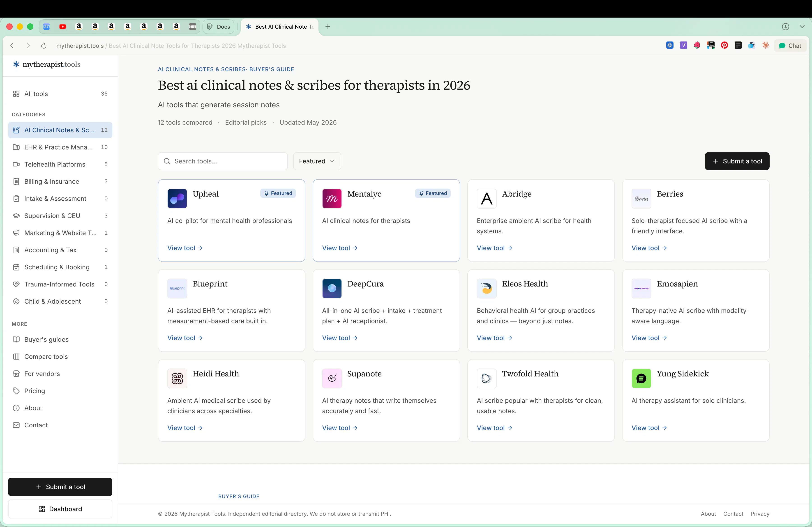Image resolution: width=812 pixels, height=527 pixels.
Task: Click the Upheal logo icon
Action: pos(177,198)
